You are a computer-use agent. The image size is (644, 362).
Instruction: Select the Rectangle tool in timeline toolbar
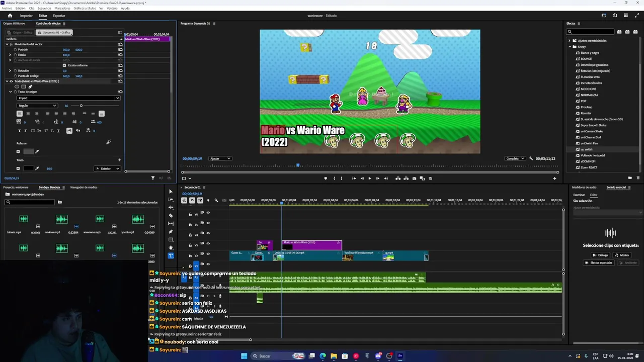(171, 240)
